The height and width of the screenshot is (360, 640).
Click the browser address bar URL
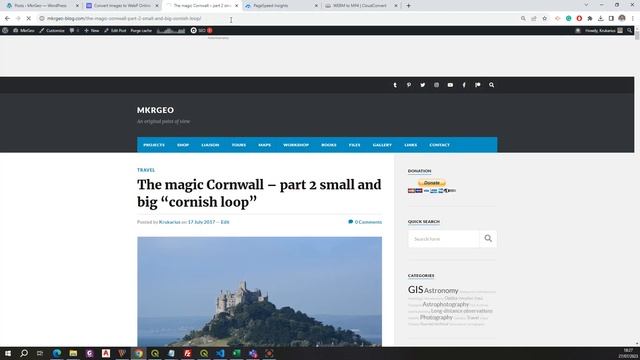[124, 18]
